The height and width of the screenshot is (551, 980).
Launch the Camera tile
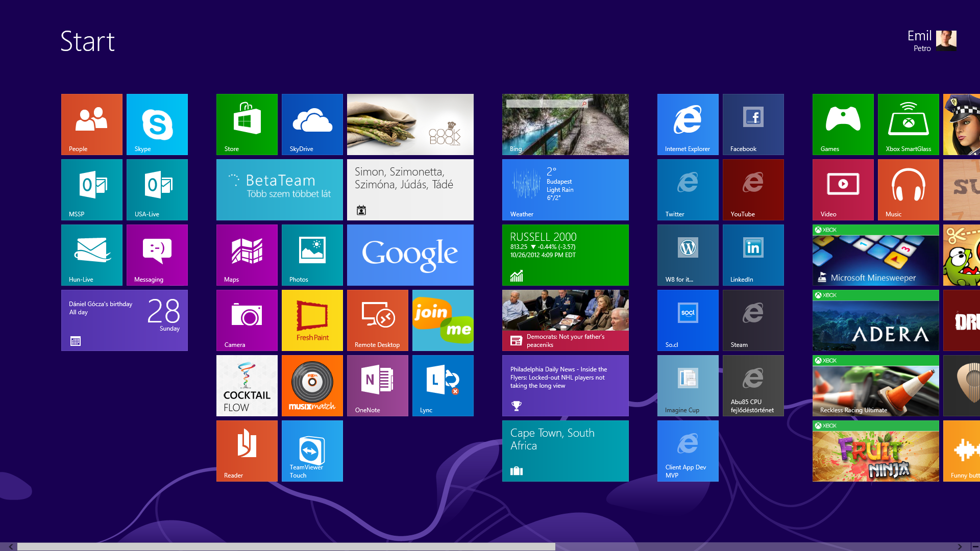point(247,320)
